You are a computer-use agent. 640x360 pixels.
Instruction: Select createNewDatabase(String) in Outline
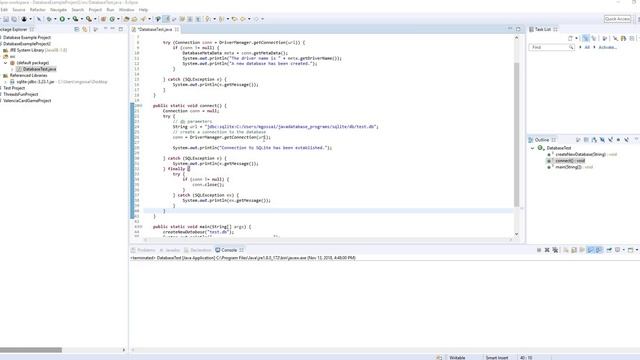coord(580,154)
